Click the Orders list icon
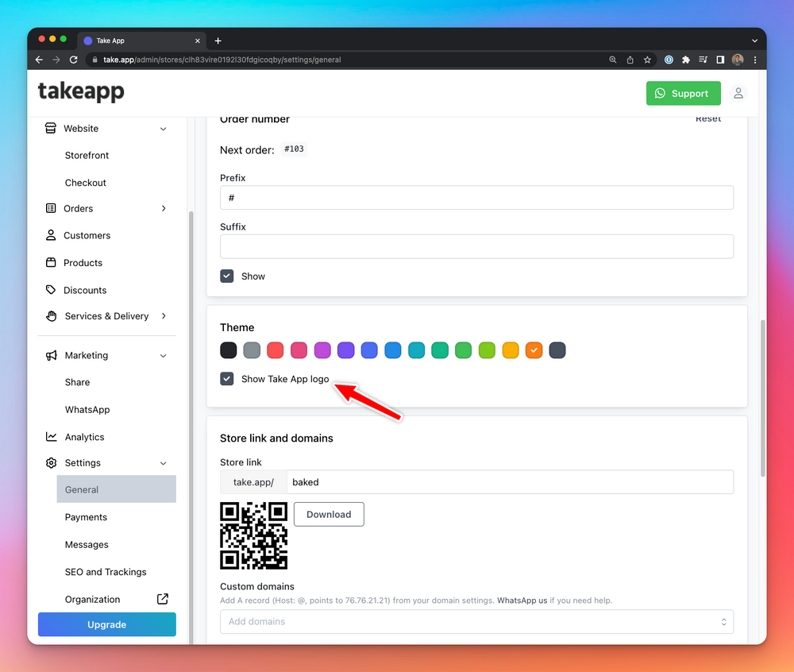This screenshot has width=794, height=672. point(51,208)
